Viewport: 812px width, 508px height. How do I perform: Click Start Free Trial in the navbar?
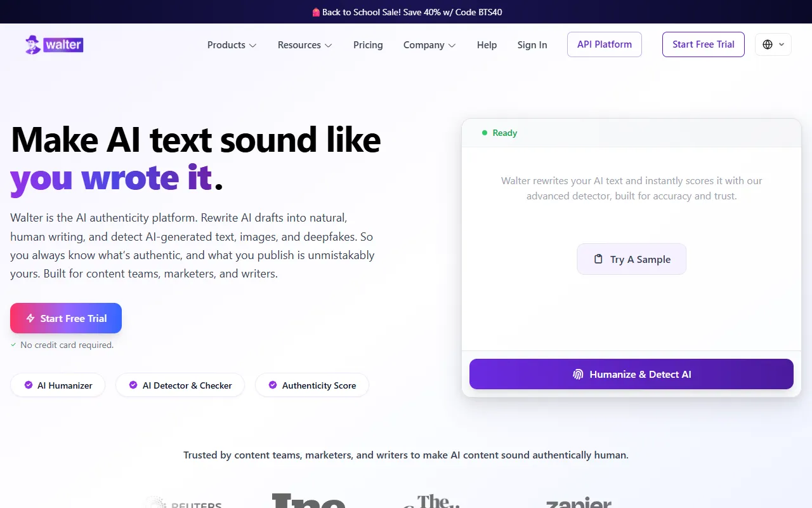pos(704,44)
